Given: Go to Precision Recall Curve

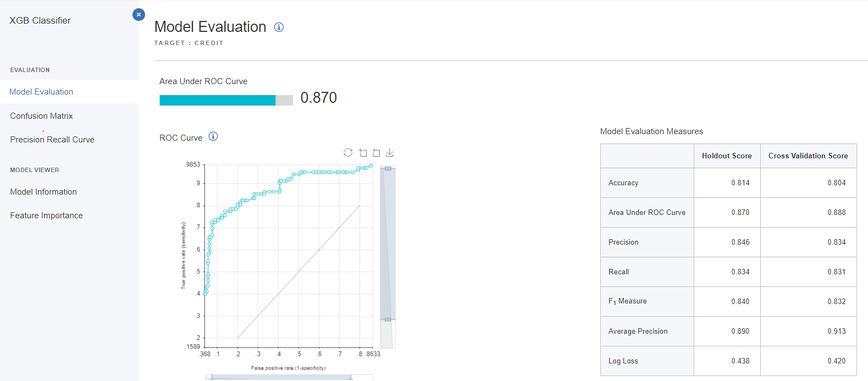Looking at the screenshot, I should 52,140.
